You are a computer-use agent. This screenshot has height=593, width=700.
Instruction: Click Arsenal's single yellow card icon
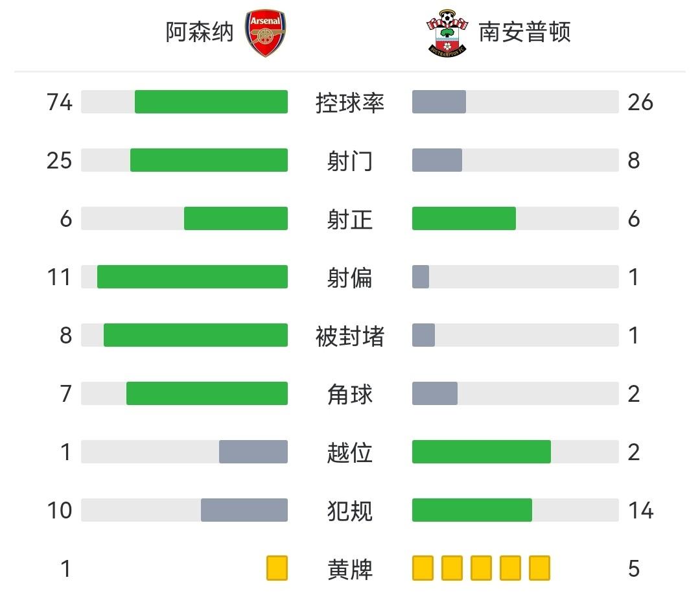tap(277, 568)
